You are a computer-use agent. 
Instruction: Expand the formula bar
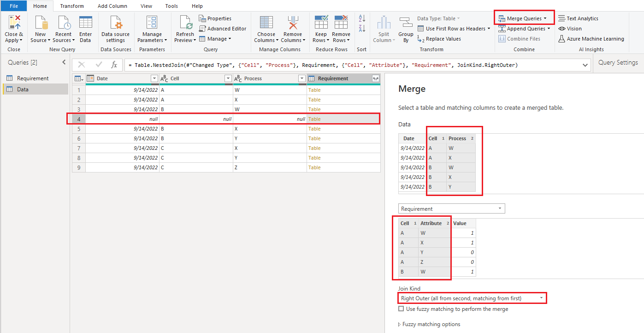point(585,65)
